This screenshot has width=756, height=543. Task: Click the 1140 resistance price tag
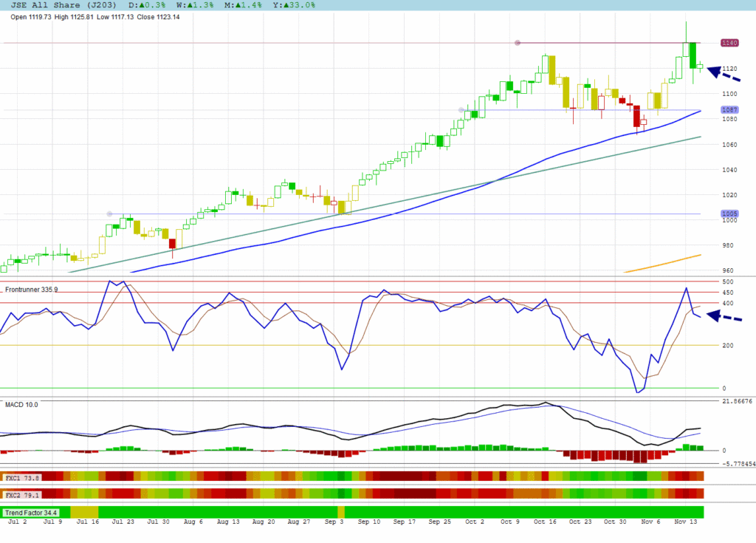[x=729, y=43]
